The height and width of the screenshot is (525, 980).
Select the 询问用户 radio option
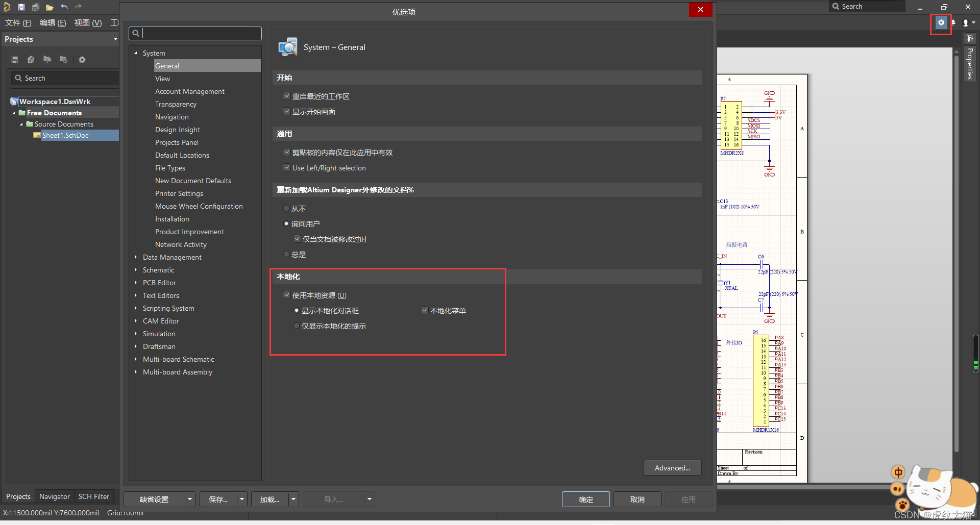(x=286, y=223)
